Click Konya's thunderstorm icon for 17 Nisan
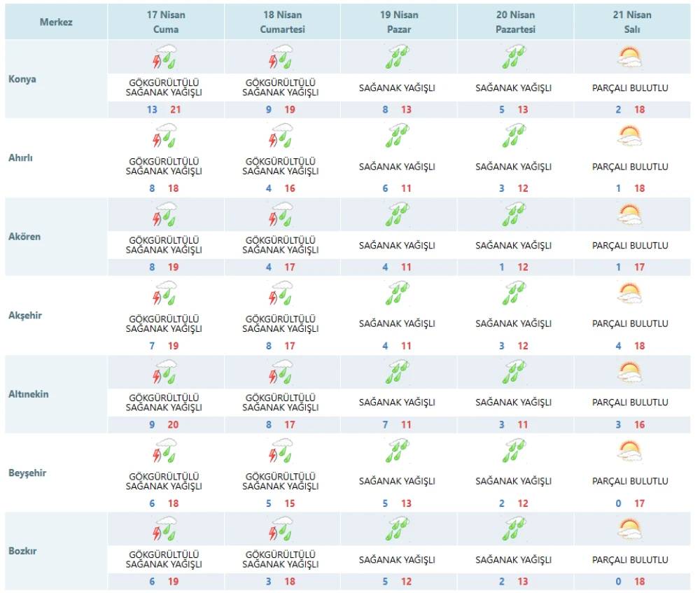 point(165,57)
